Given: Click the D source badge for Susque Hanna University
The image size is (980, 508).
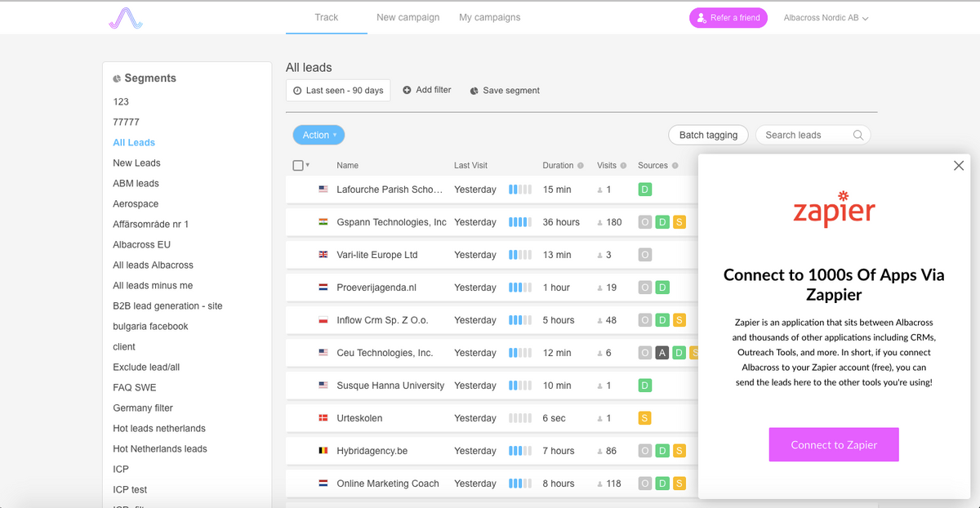Looking at the screenshot, I should pyautogui.click(x=645, y=385).
